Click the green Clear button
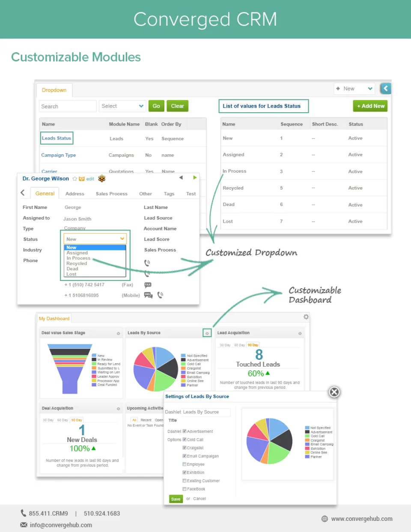This screenshot has height=532, width=411. [178, 106]
